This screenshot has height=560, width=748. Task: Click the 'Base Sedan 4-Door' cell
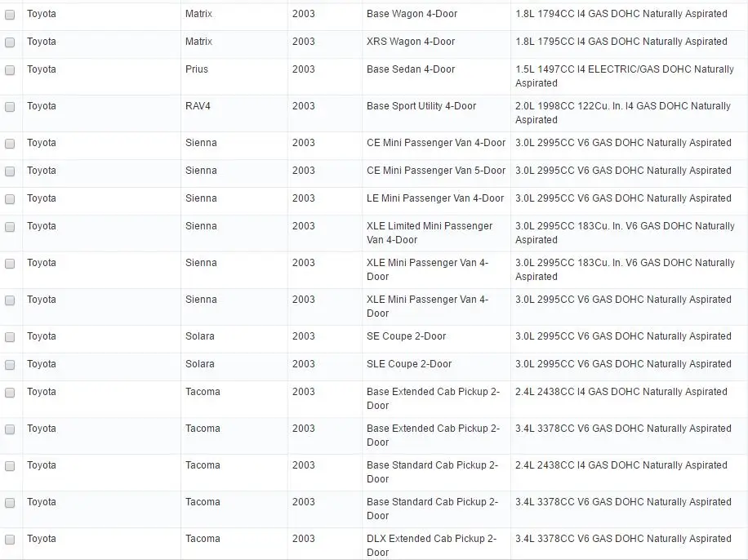point(437,77)
